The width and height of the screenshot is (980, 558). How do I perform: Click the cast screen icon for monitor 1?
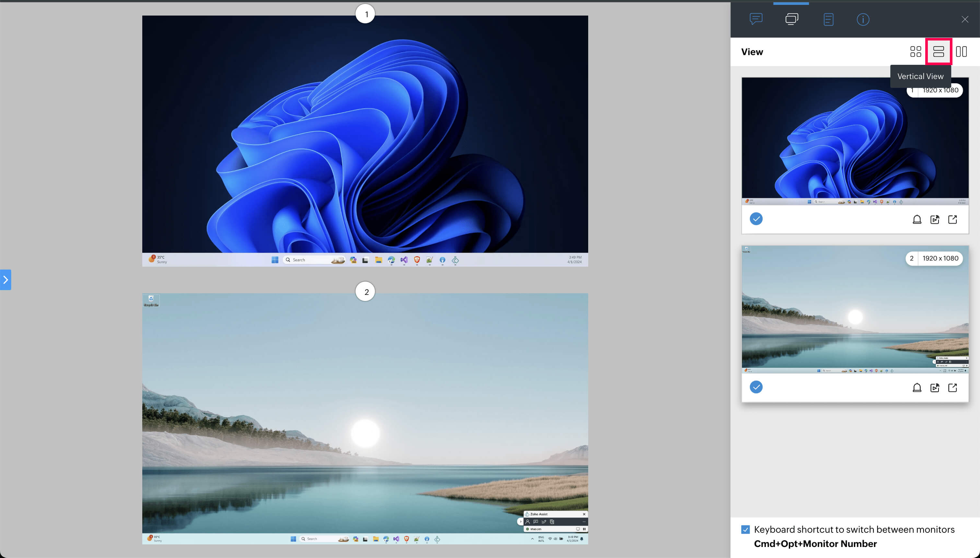[935, 219]
